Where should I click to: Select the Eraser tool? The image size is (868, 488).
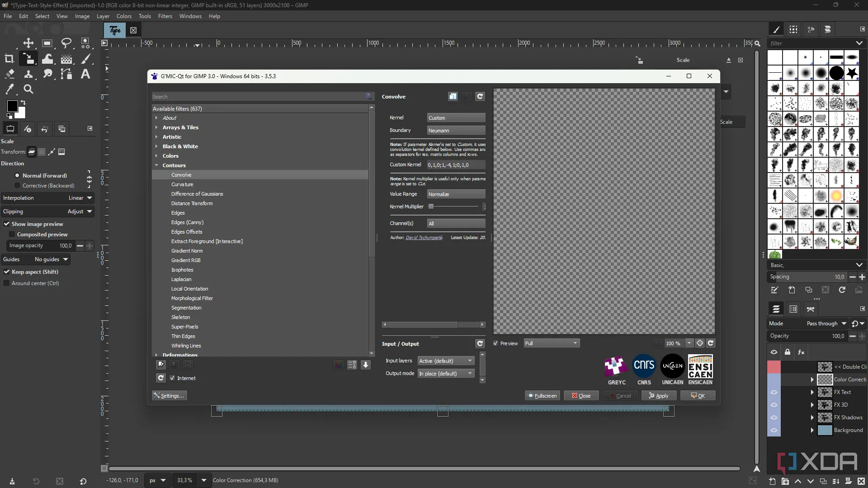tap(9, 74)
